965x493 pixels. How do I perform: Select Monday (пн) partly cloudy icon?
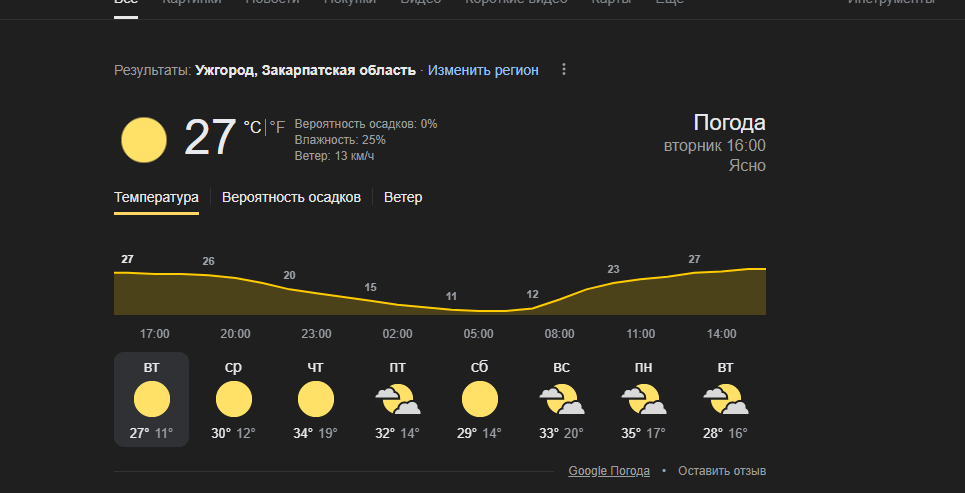click(644, 399)
